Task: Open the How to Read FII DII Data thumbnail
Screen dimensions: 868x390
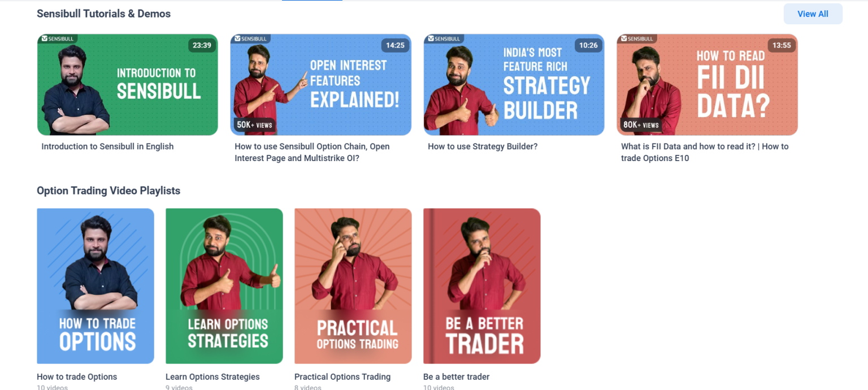Action: [x=707, y=85]
